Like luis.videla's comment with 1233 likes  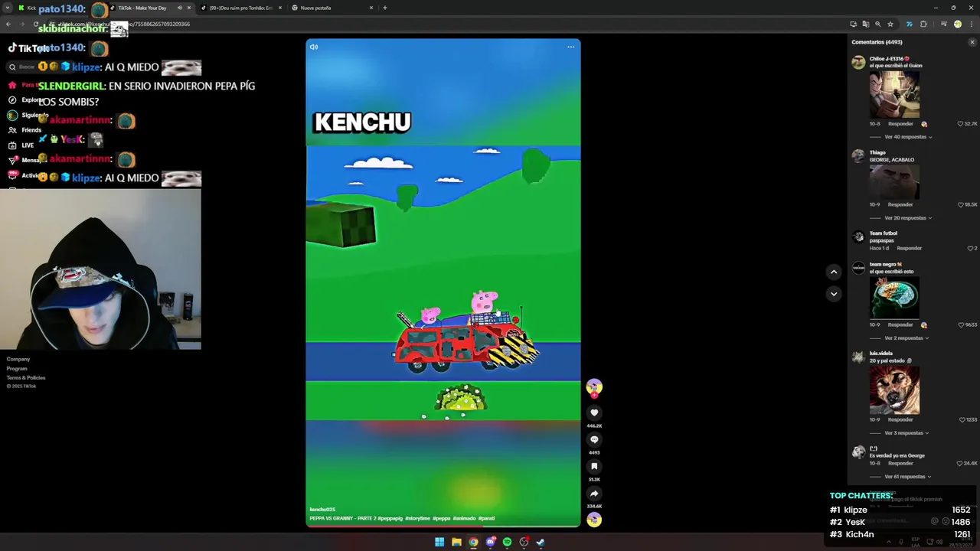click(962, 420)
